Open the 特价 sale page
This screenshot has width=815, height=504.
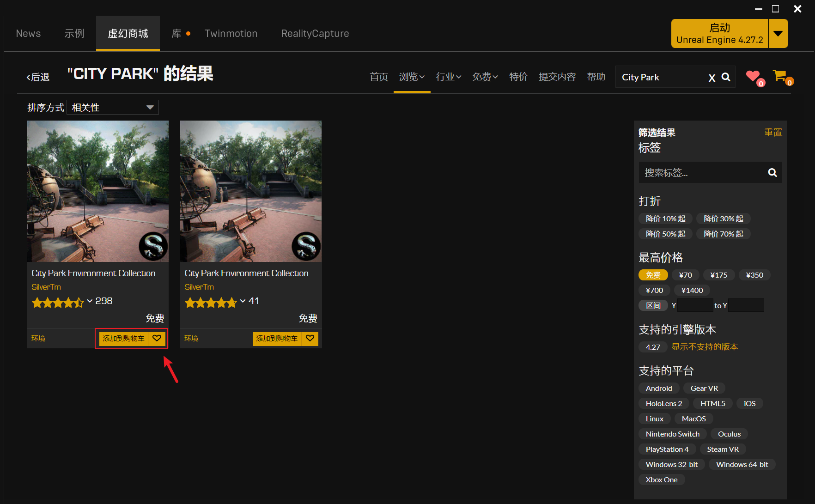point(518,77)
